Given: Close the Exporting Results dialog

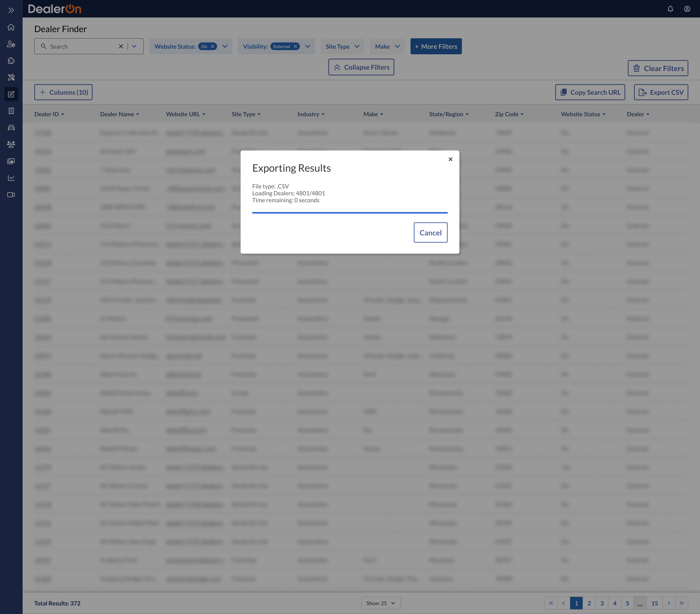Looking at the screenshot, I should tap(450, 159).
